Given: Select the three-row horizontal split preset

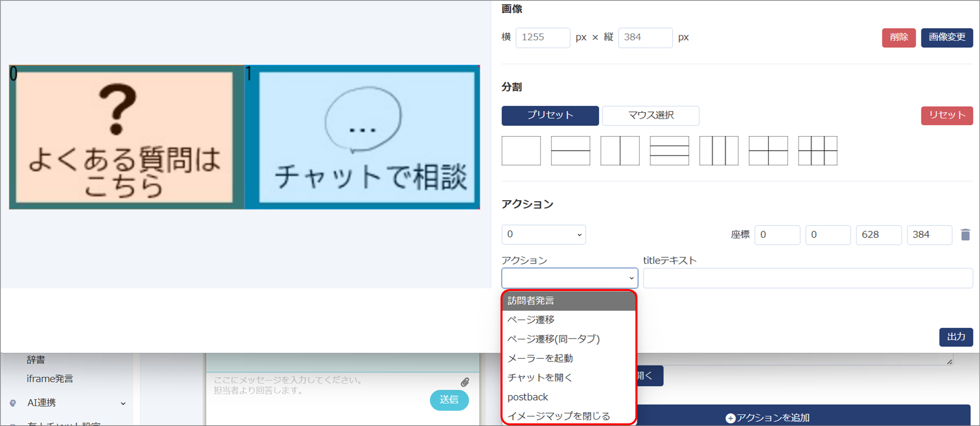Looking at the screenshot, I should tap(669, 151).
